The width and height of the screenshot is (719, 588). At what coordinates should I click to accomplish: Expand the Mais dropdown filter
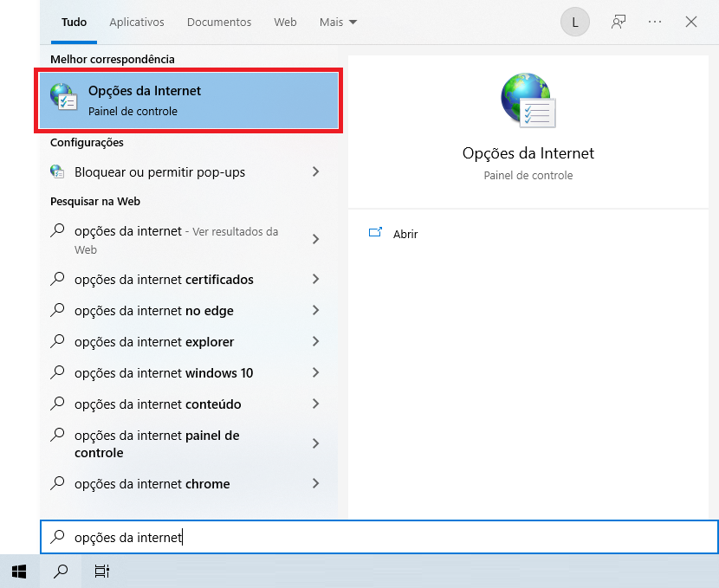[x=338, y=23]
